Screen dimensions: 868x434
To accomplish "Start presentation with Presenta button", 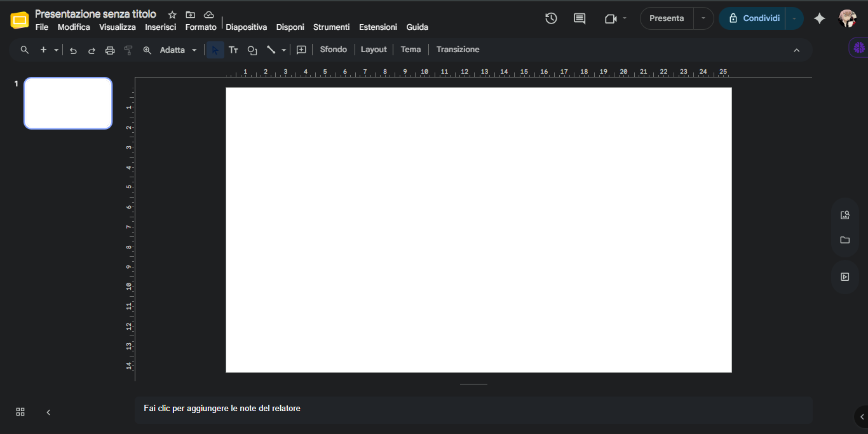I will [x=667, y=18].
